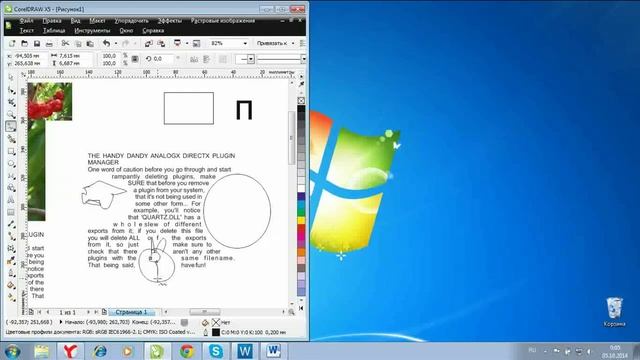Screen dimensions: 640x360
Task: Select the Polygon tool
Action: 11,176
